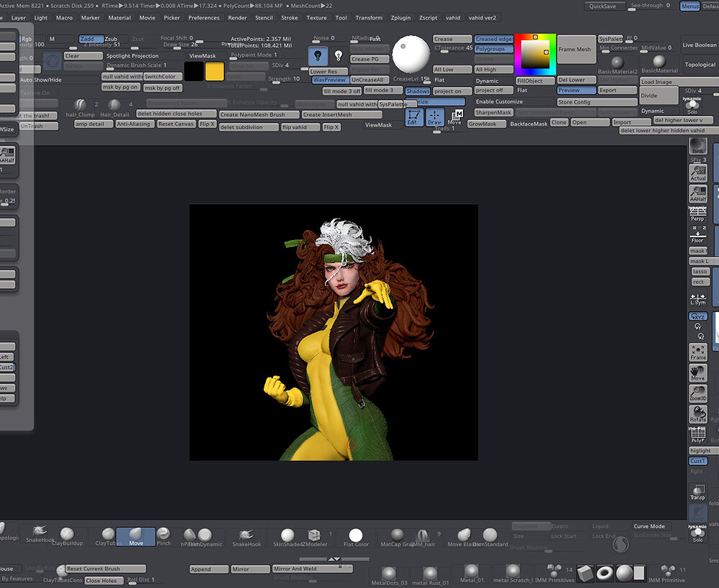Select the Edit mode button
The height and width of the screenshot is (588, 719).
(x=413, y=117)
